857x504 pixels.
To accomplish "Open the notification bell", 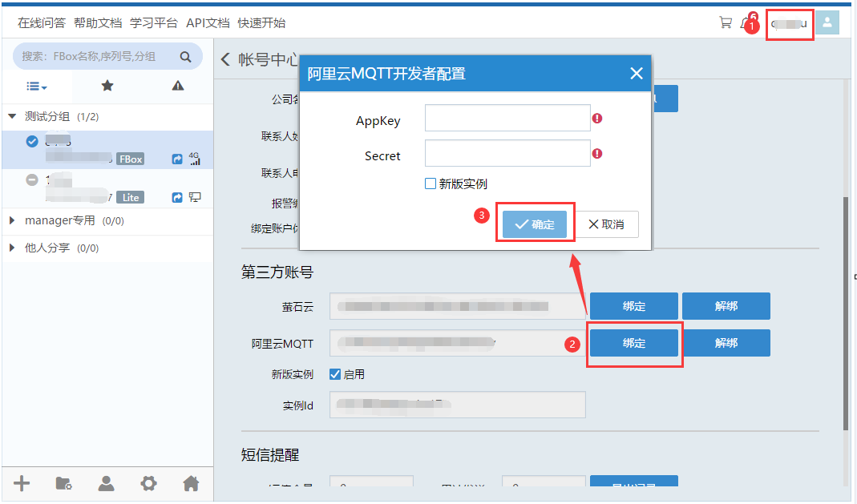I will pyautogui.click(x=745, y=22).
